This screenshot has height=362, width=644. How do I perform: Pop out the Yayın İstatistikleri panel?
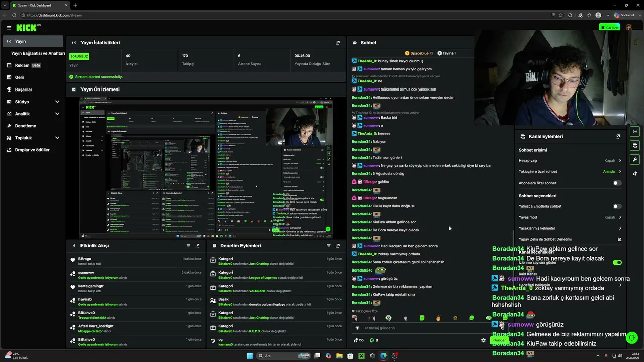(338, 43)
